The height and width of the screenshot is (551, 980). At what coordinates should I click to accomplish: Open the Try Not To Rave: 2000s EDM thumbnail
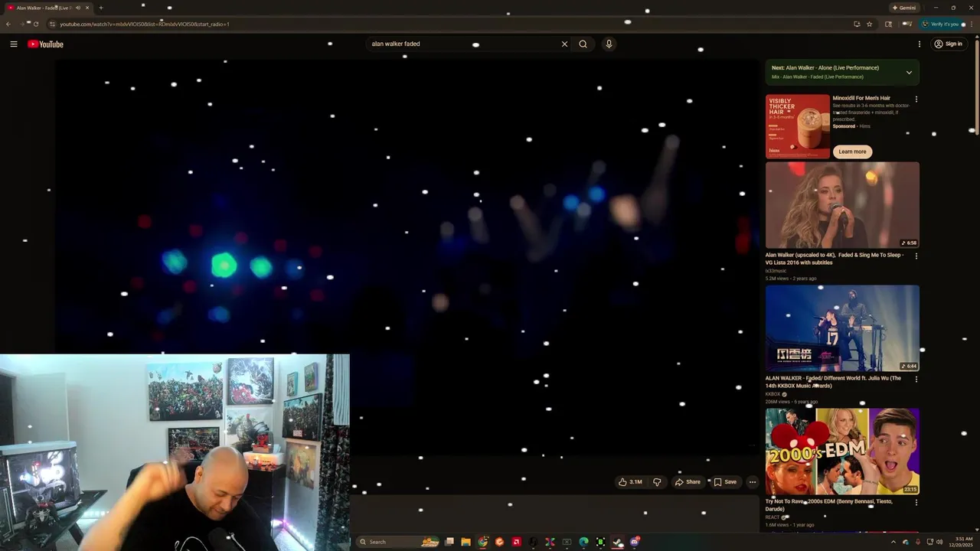[x=842, y=452]
